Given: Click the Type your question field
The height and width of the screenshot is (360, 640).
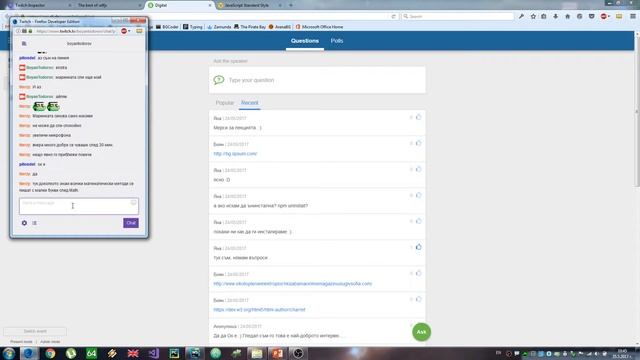Looking at the screenshot, I should point(317,80).
